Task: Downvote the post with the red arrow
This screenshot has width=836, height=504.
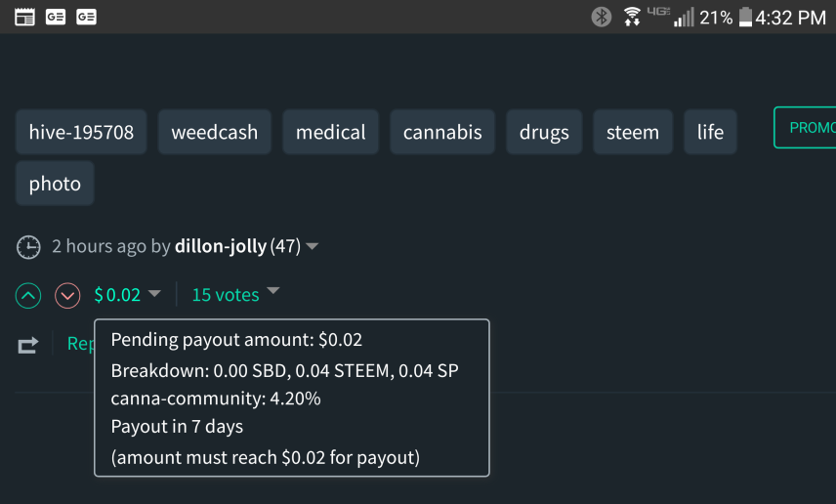Action: click(67, 295)
